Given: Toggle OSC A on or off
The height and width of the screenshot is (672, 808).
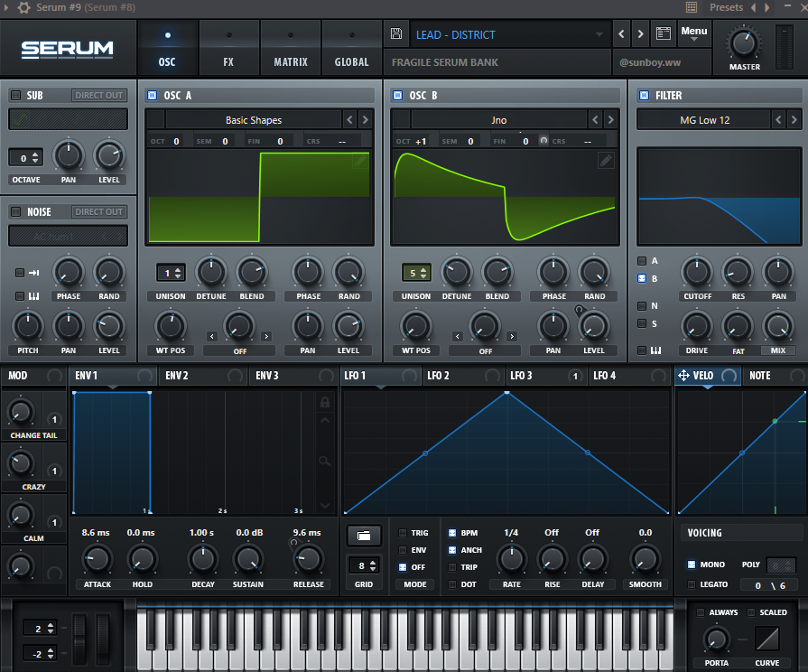Looking at the screenshot, I should pos(152,95).
